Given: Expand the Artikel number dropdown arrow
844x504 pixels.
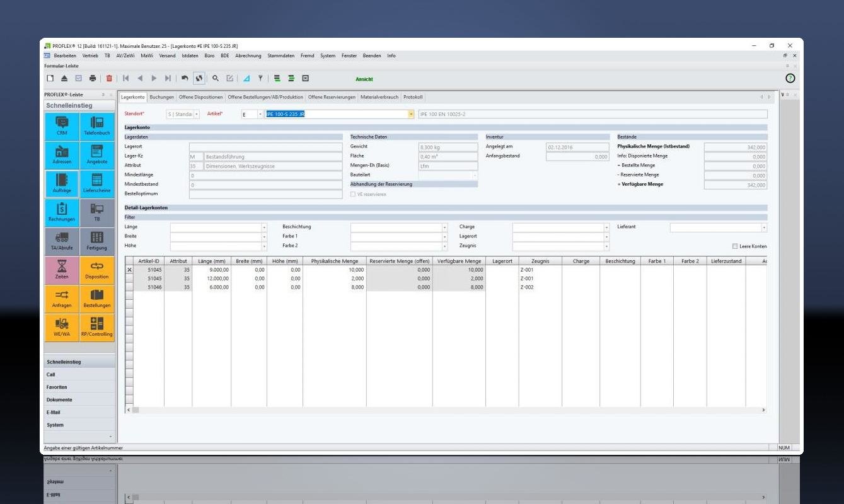Looking at the screenshot, I should (411, 114).
